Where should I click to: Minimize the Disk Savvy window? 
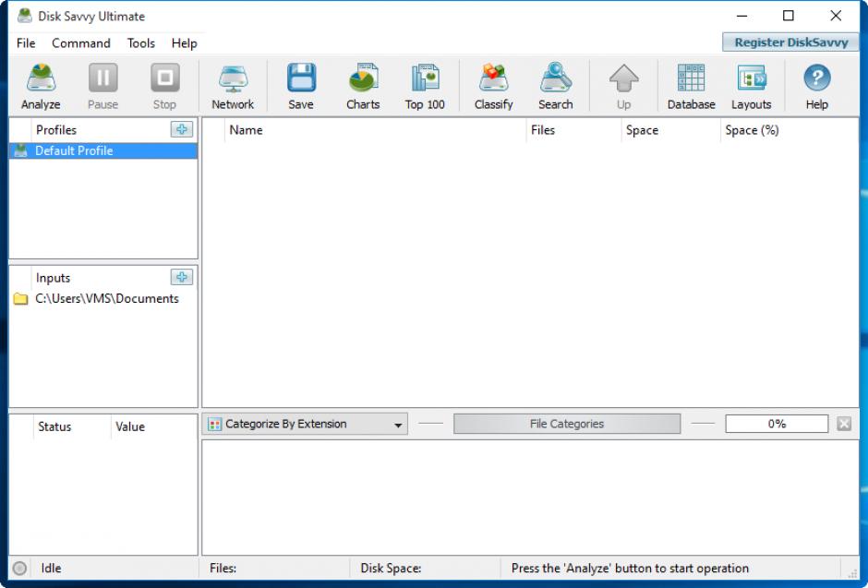click(x=742, y=16)
